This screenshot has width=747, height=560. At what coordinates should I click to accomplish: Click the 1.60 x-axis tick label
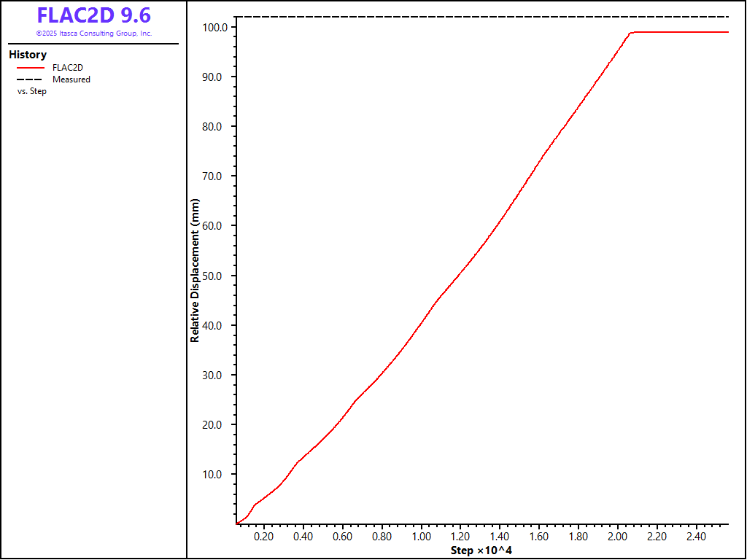coord(539,537)
